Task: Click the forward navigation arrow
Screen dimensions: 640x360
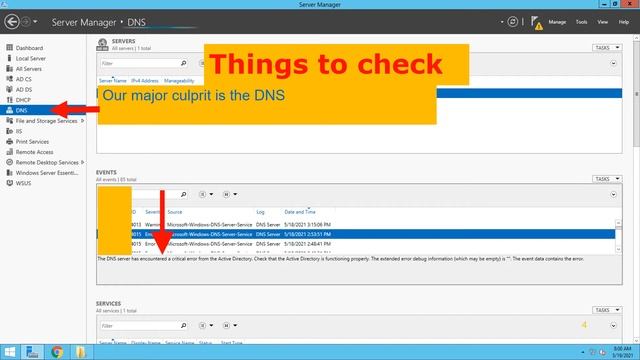Action: pos(26,22)
